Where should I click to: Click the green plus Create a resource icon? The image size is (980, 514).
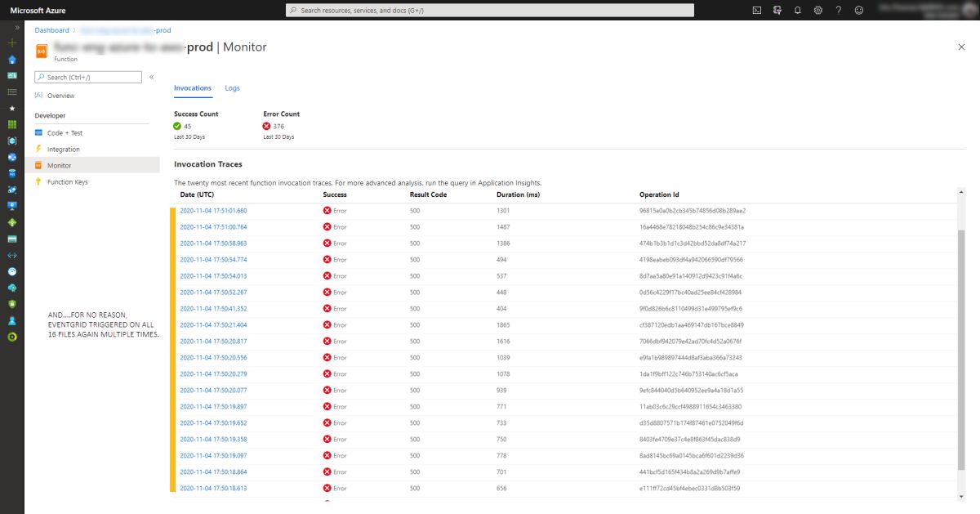pyautogui.click(x=11, y=42)
